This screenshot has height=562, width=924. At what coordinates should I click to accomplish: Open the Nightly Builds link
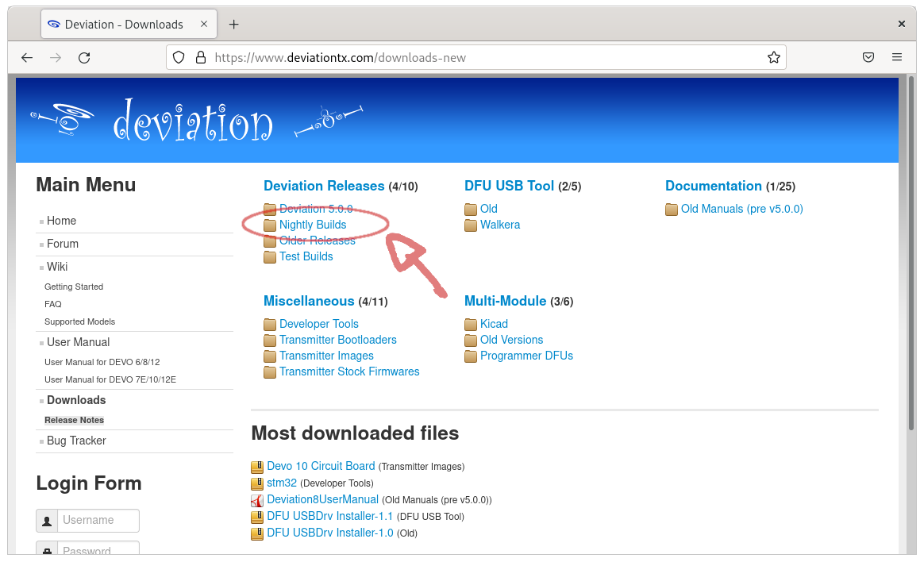(x=313, y=225)
